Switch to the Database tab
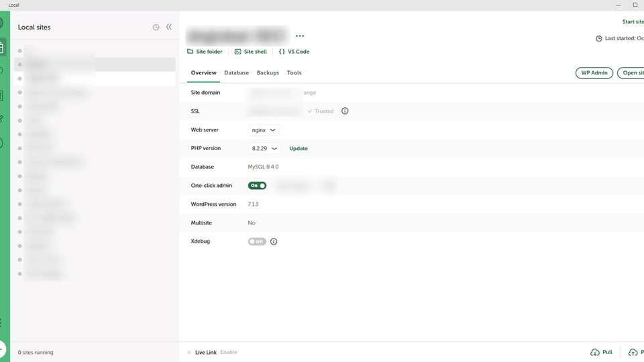This screenshot has width=644, height=362. coord(237,72)
